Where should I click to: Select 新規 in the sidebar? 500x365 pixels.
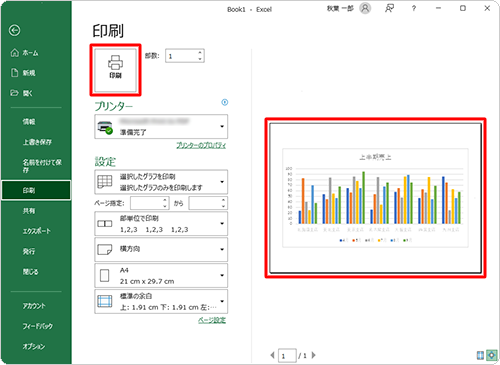[36, 73]
